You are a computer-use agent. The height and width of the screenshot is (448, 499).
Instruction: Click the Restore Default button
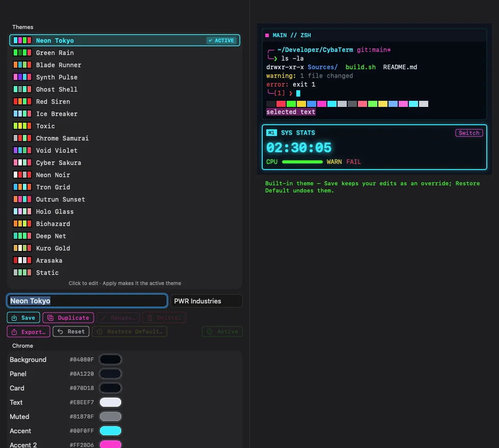click(x=129, y=331)
